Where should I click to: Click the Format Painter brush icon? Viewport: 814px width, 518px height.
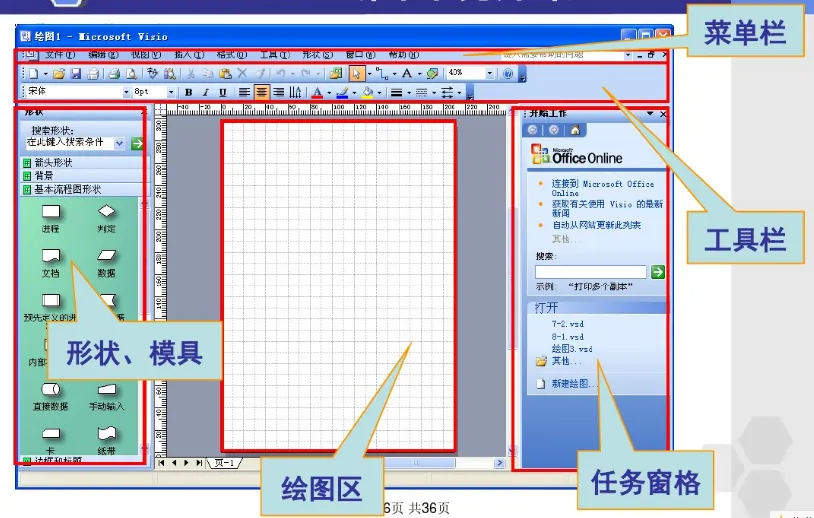[260, 74]
